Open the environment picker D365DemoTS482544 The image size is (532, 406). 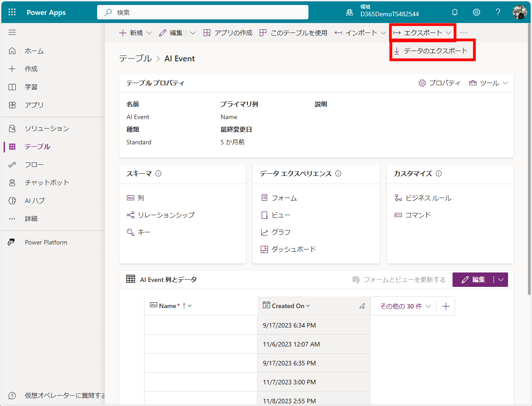coord(382,11)
